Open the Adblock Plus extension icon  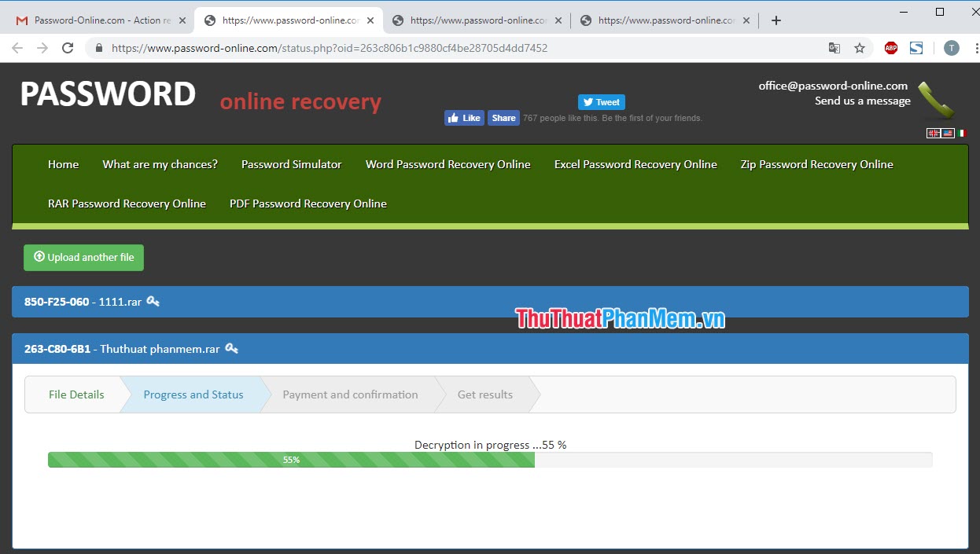point(890,48)
